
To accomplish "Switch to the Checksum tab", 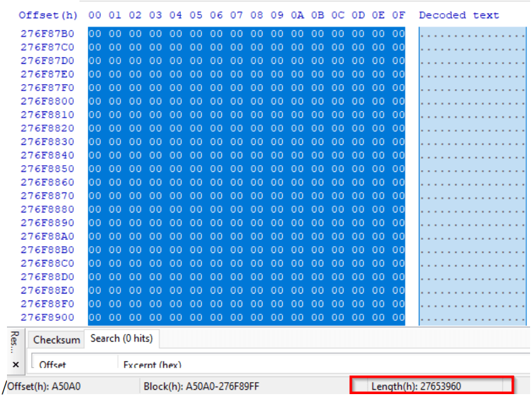I will [x=56, y=340].
